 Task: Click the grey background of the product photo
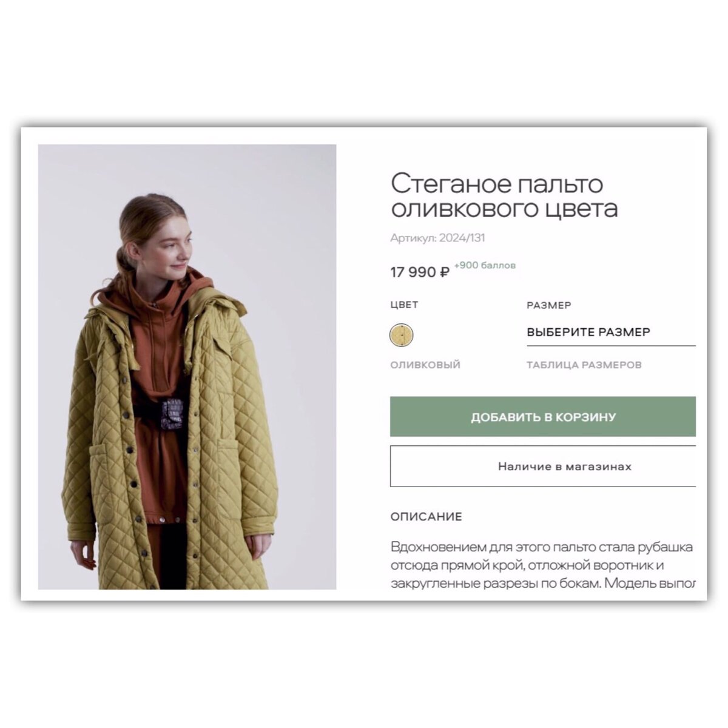[285, 212]
